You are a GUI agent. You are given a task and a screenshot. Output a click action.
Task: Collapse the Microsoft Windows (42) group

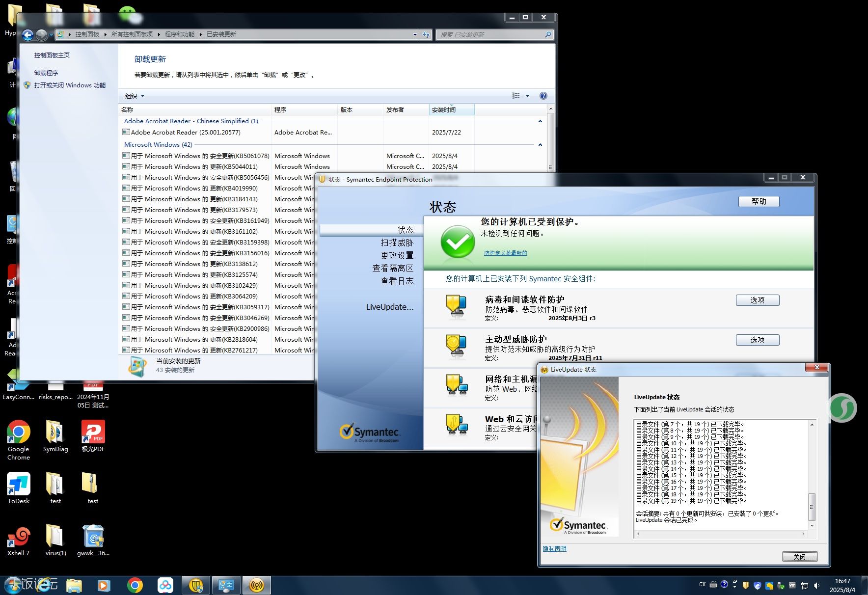click(540, 145)
